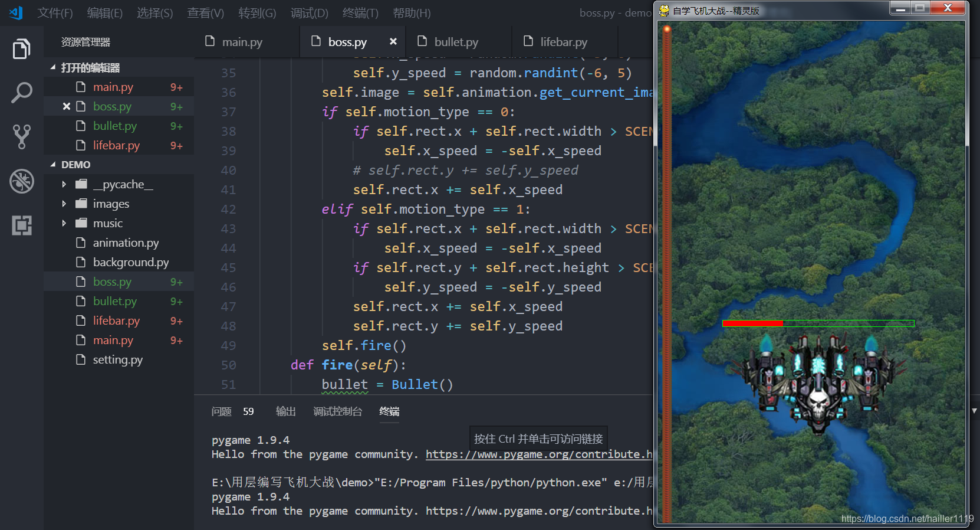980x530 pixels.
Task: Switch to the 输出 output panel tab
Action: click(285, 411)
